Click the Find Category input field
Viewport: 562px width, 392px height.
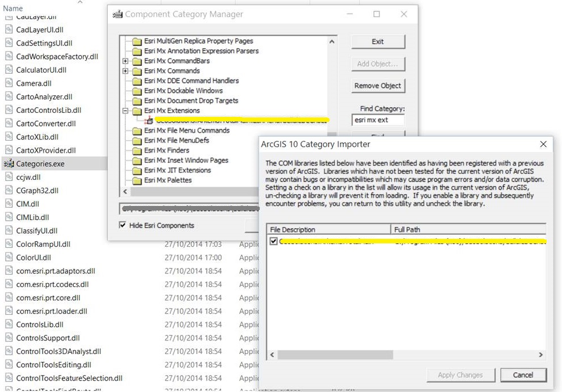click(x=378, y=120)
